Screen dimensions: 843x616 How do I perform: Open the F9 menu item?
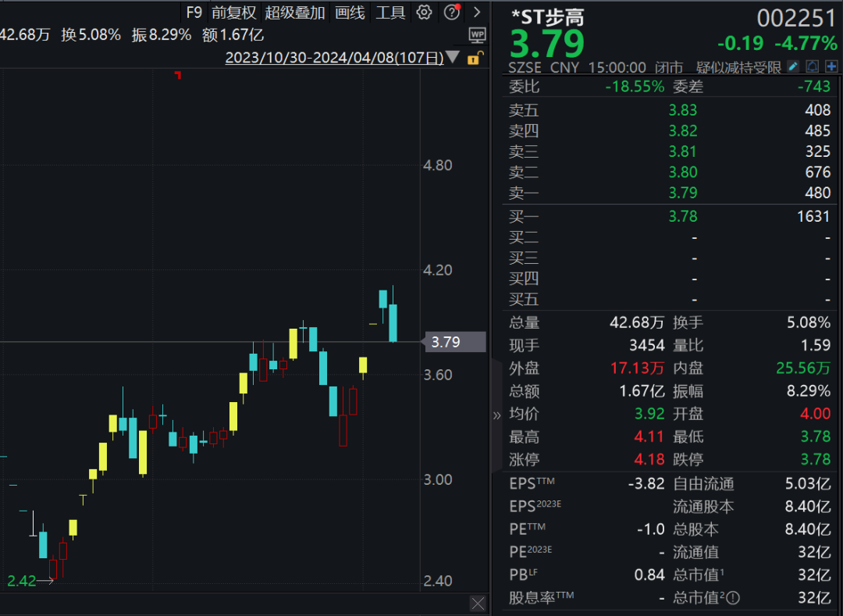[194, 12]
